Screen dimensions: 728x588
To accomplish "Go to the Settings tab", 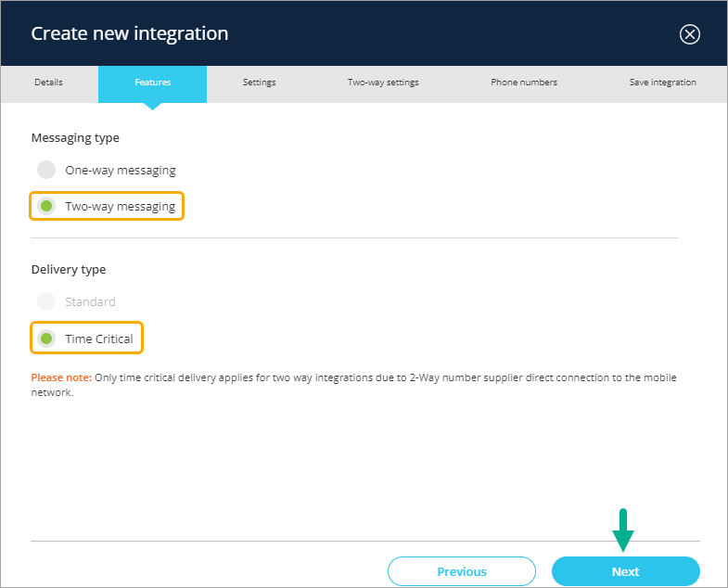I will click(259, 83).
